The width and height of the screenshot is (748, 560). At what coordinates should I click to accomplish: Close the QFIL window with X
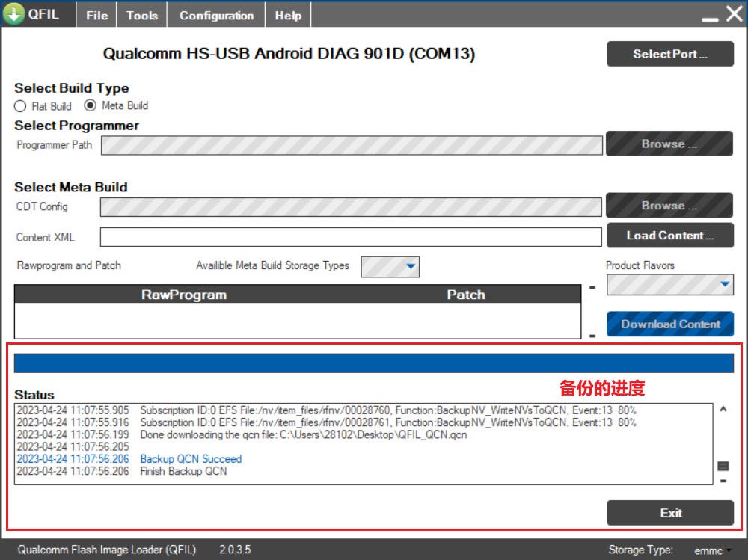point(734,14)
